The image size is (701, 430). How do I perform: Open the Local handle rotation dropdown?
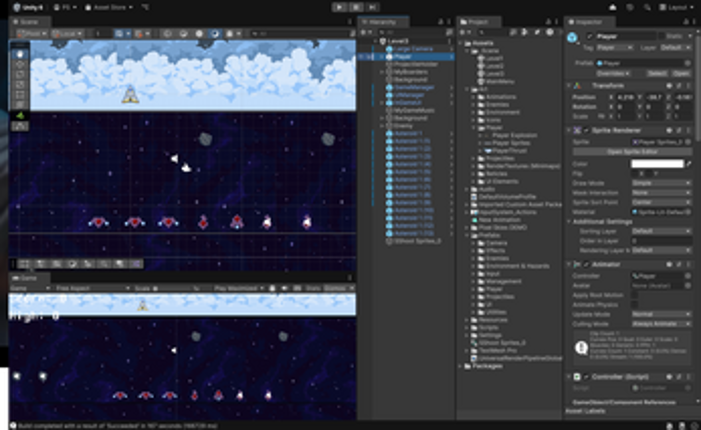coord(67,34)
